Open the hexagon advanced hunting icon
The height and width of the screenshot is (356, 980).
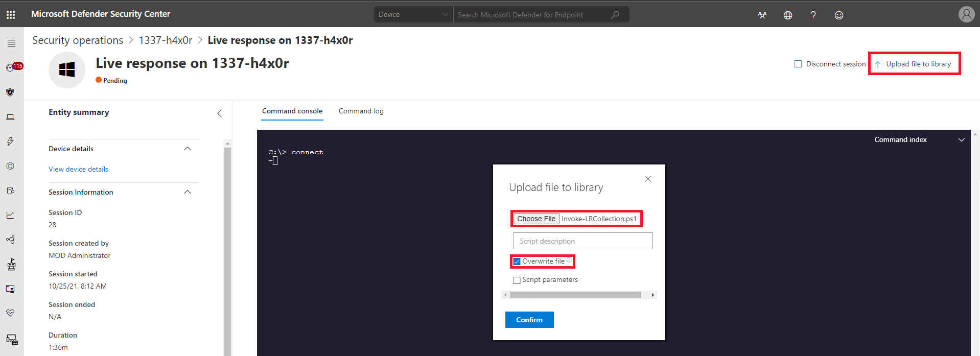point(10,166)
